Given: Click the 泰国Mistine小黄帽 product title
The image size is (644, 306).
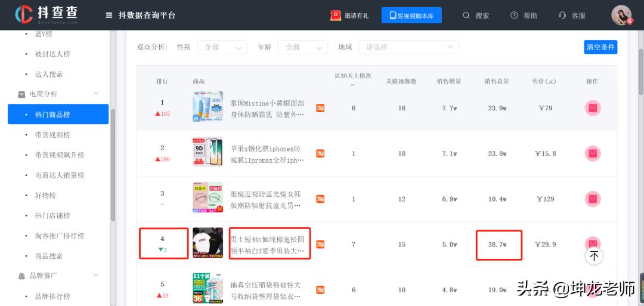Looking at the screenshot, I should [x=267, y=109].
